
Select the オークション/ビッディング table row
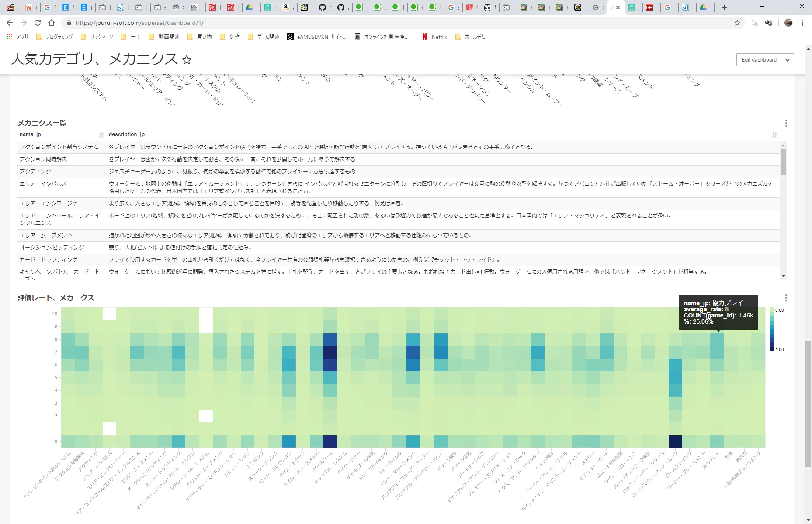click(x=399, y=248)
